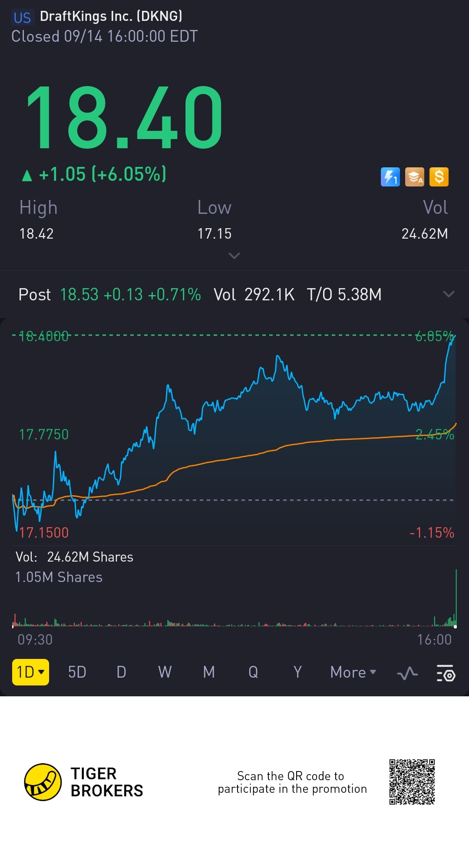
Task: Open chart settings list-gear icon
Action: [x=446, y=673]
